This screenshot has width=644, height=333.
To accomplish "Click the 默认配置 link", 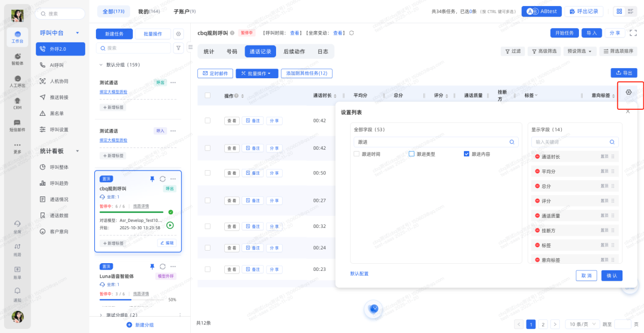I will coord(360,273).
